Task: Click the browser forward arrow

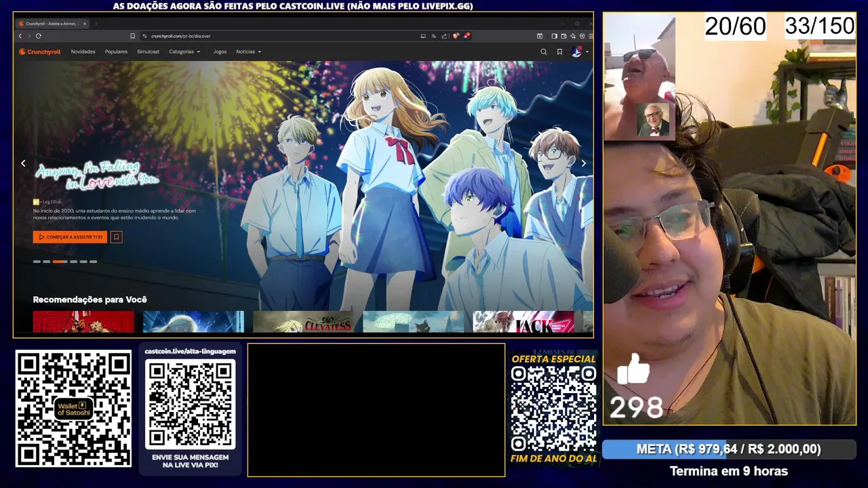Action: [28, 36]
